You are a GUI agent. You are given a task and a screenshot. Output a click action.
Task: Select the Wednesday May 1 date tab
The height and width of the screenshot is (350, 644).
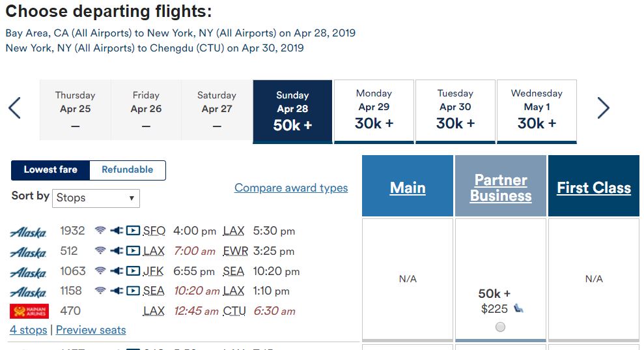pyautogui.click(x=537, y=109)
